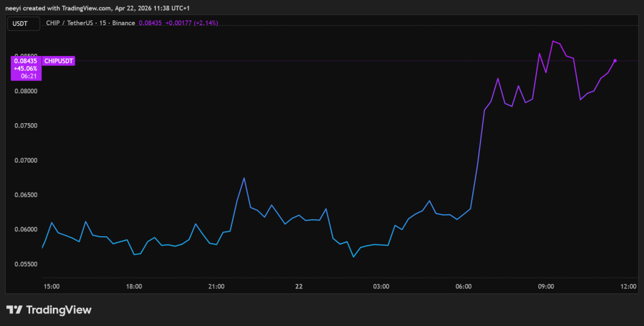Click the 15:00 time axis label
Image resolution: width=644 pixels, height=326 pixels.
coord(52,286)
